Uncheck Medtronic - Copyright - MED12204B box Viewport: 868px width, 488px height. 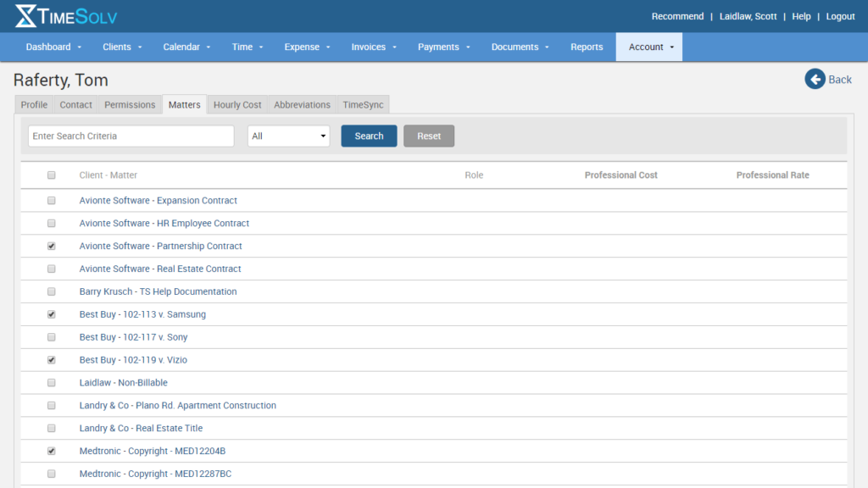52,451
